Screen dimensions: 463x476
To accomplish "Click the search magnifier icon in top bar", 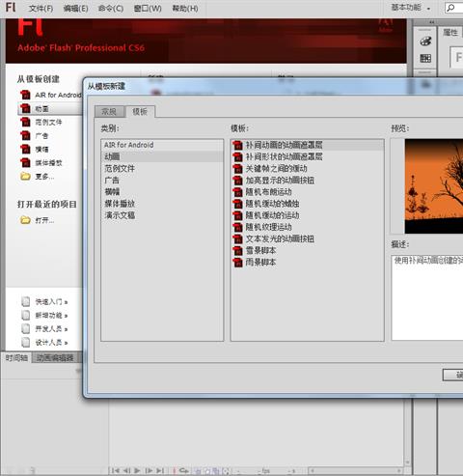I will (450, 8).
